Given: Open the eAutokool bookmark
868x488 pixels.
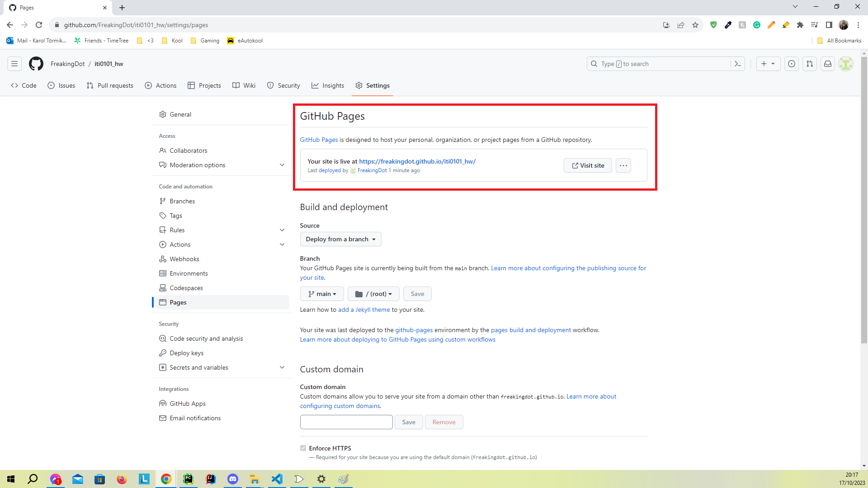Looking at the screenshot, I should coord(245,41).
